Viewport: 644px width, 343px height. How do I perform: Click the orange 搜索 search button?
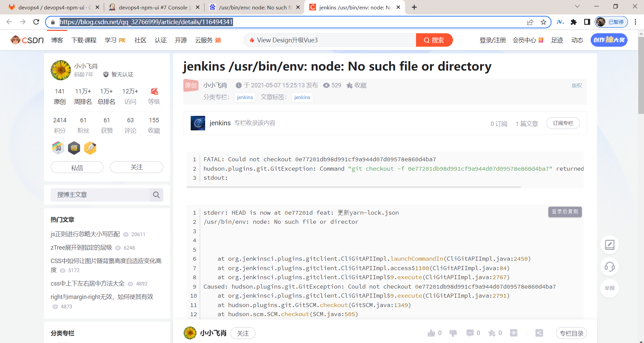[x=434, y=40]
